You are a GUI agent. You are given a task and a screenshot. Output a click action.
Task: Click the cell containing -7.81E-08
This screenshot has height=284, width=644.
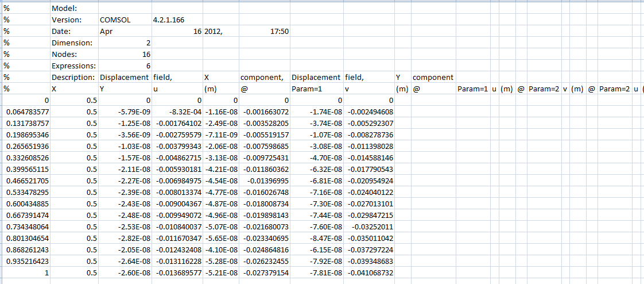tap(316, 273)
